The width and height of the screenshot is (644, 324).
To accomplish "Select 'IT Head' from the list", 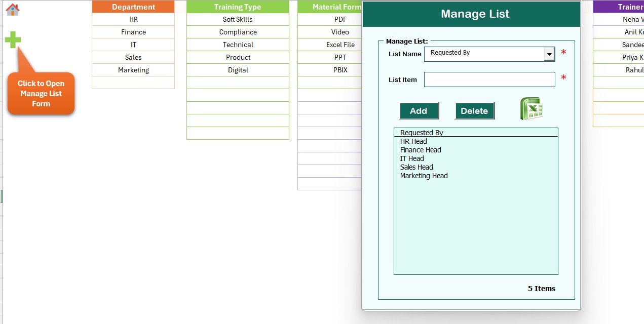I will (x=411, y=158).
